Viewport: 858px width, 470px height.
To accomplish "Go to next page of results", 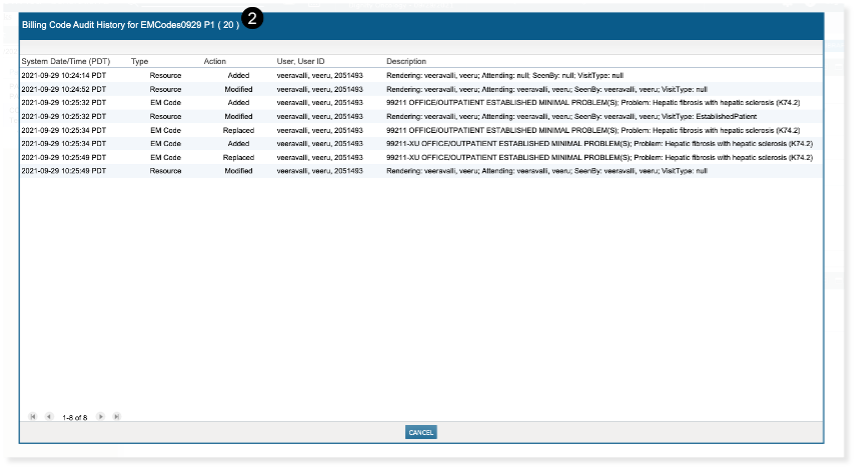I will tap(100, 416).
